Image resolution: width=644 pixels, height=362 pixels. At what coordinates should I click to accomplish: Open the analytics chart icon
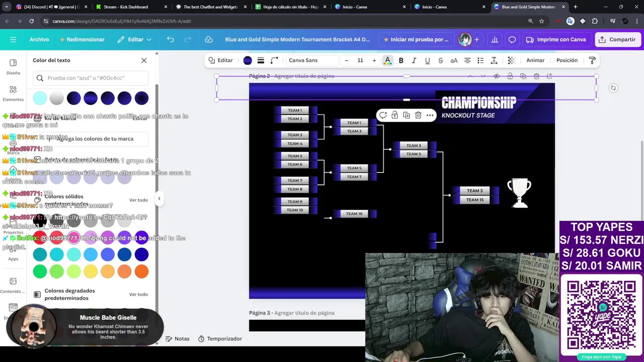tap(495, 39)
